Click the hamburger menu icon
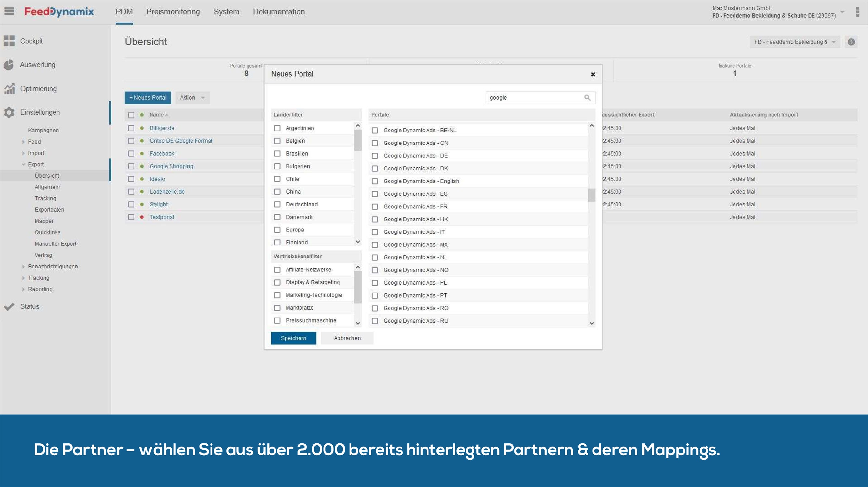 9,11
